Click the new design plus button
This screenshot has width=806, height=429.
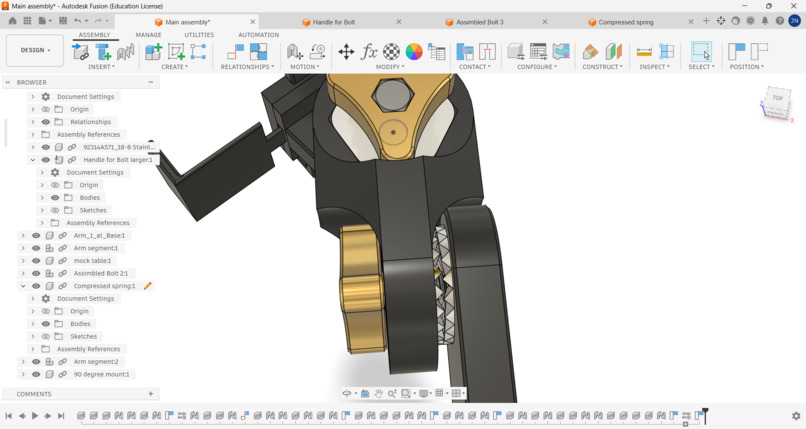(x=706, y=21)
